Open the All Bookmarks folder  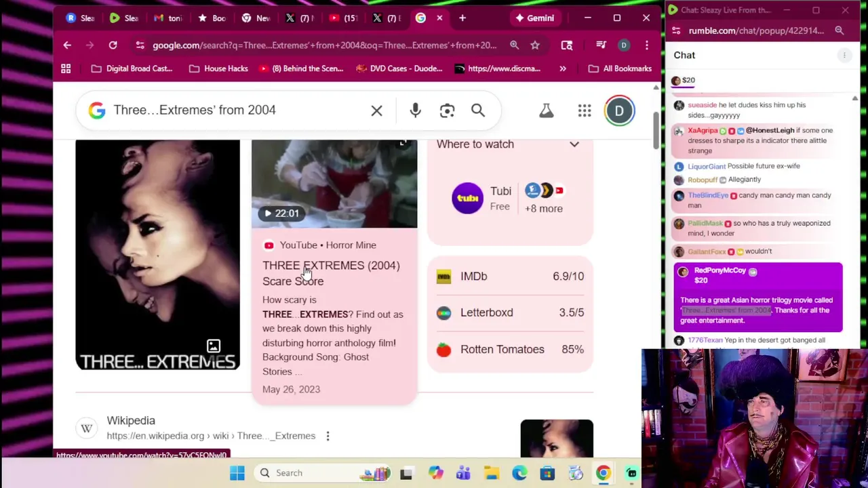[620, 68]
